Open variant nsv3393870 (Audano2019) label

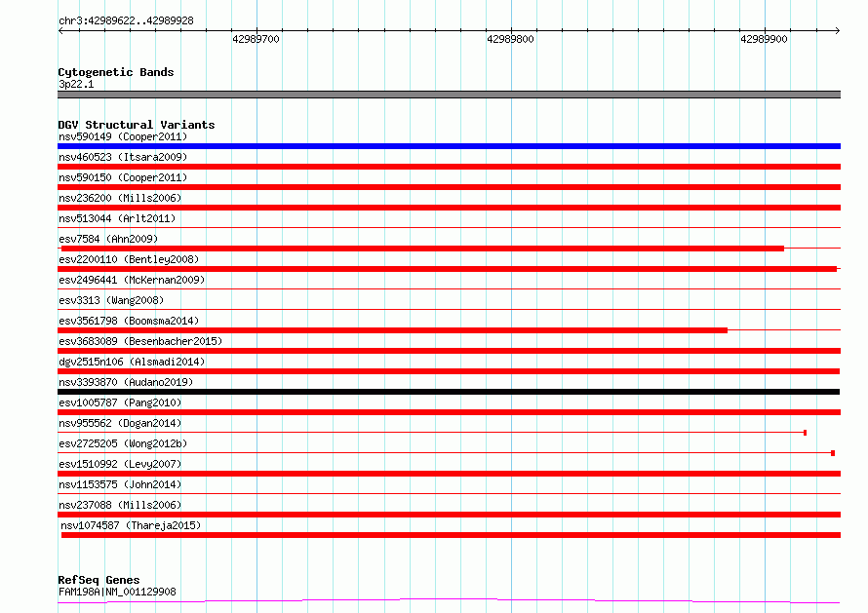[126, 382]
